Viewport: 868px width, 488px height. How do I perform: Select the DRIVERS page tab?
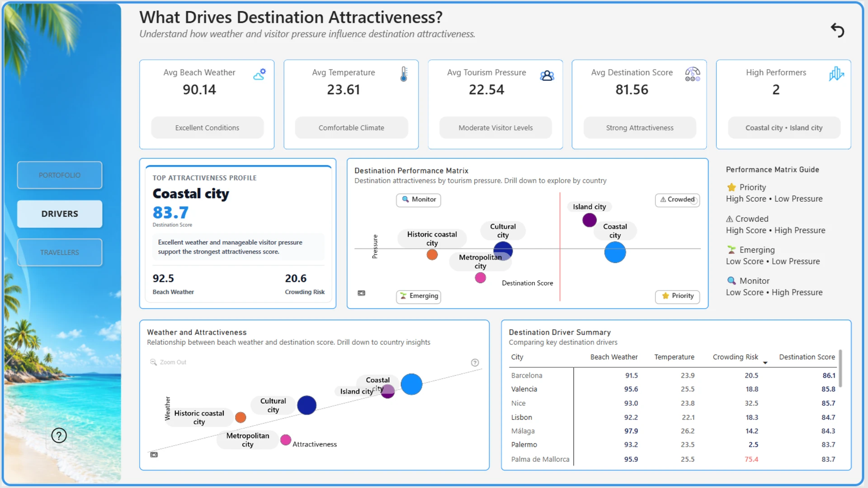click(x=60, y=214)
